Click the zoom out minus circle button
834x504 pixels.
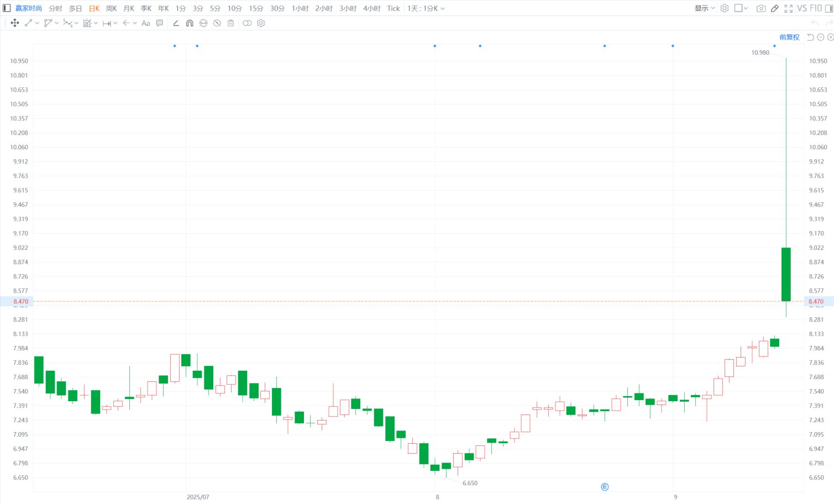(821, 37)
